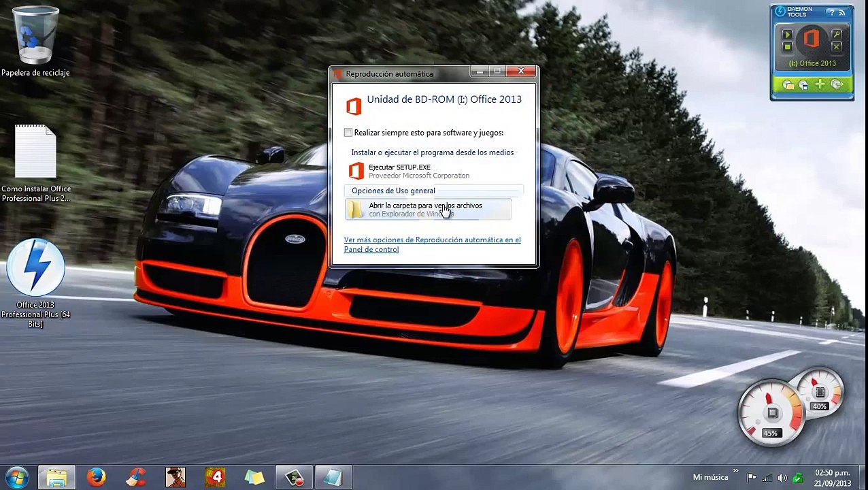Select the Office 2013 Professional Plus image file

(35, 283)
